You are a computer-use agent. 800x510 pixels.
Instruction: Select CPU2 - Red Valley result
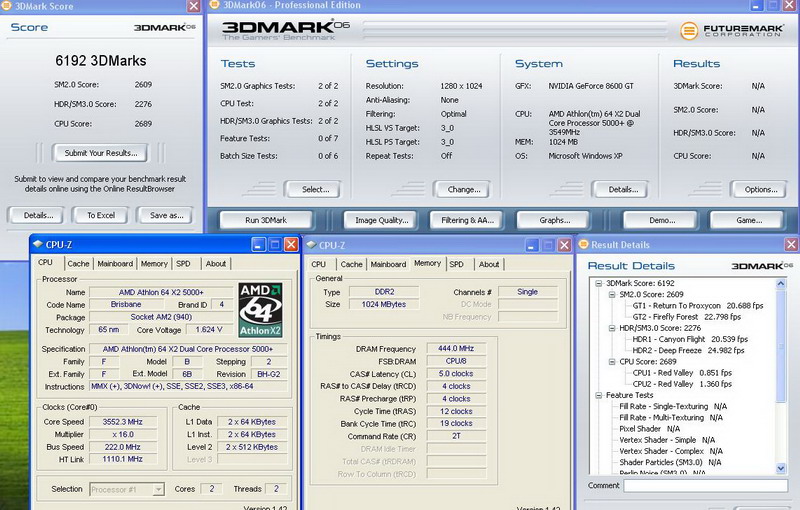tap(682, 384)
